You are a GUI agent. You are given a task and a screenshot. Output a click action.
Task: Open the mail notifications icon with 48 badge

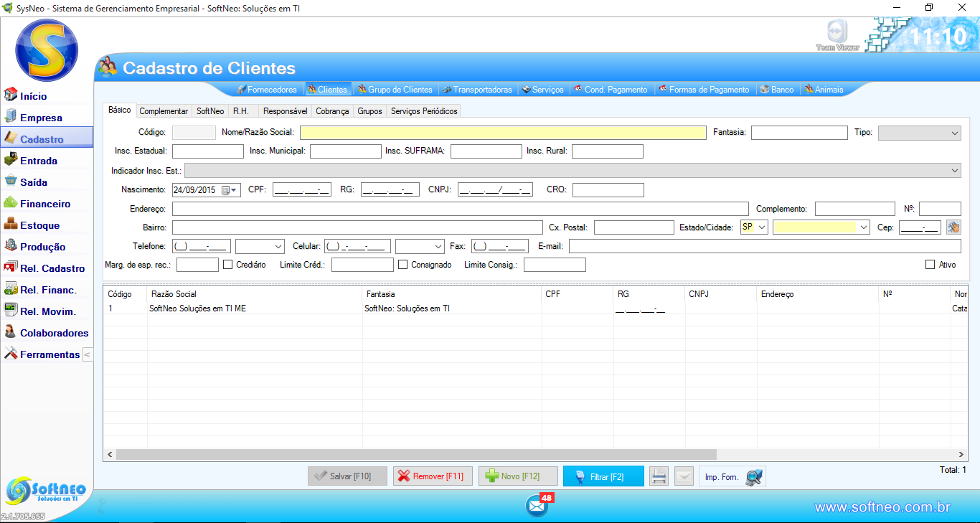(x=537, y=506)
